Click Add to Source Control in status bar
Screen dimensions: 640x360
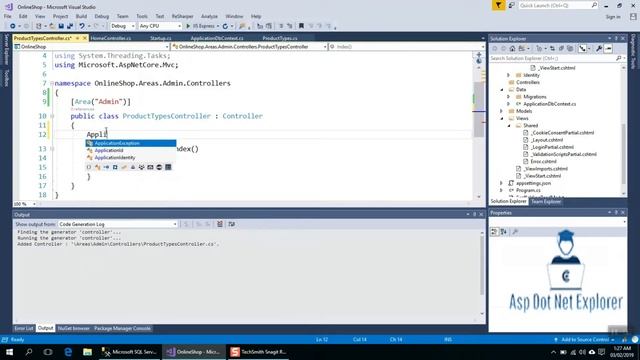[x=585, y=340]
